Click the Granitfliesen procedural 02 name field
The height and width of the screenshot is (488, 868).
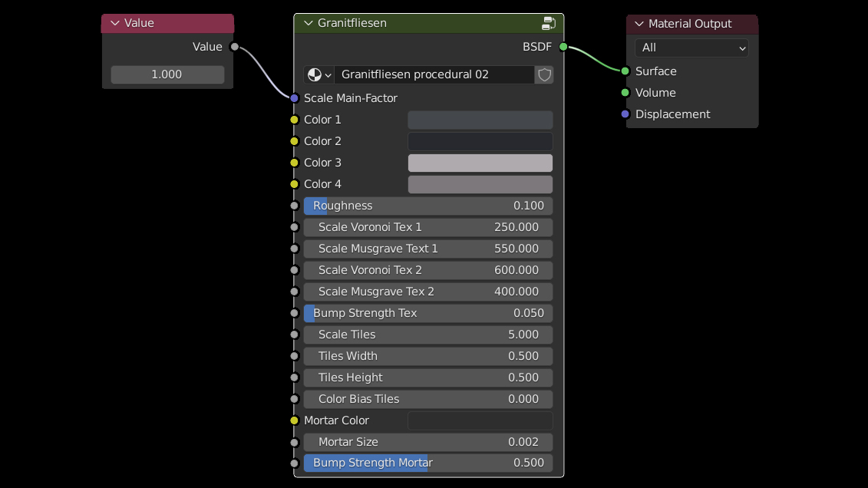tap(434, 74)
